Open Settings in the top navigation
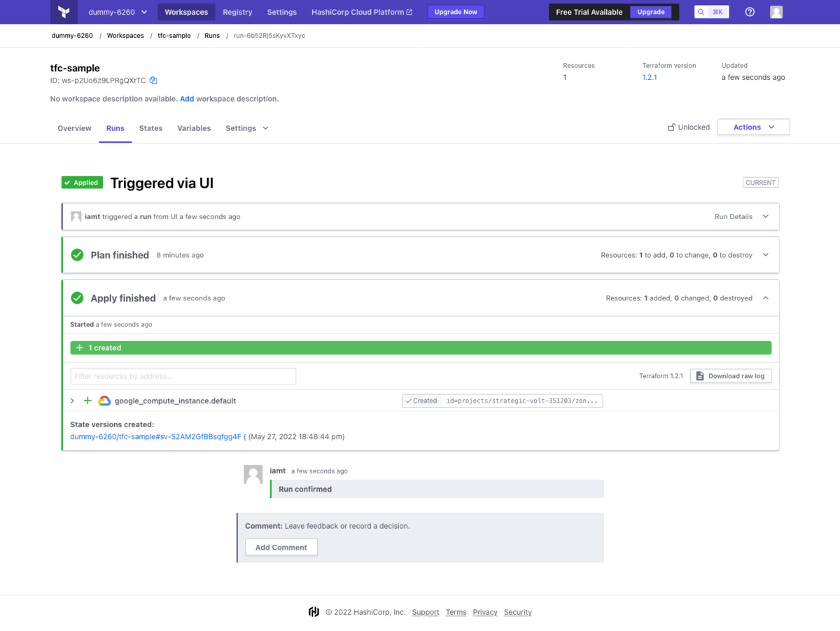 281,12
